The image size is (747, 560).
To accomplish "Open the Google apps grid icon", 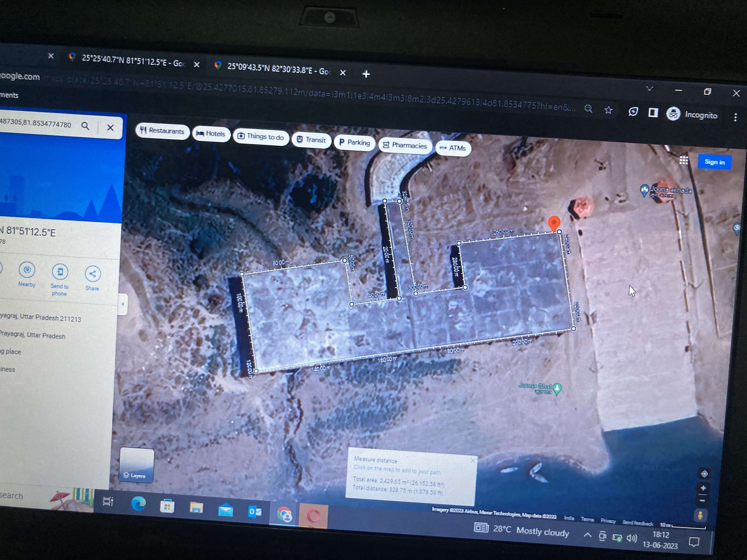I will click(683, 160).
